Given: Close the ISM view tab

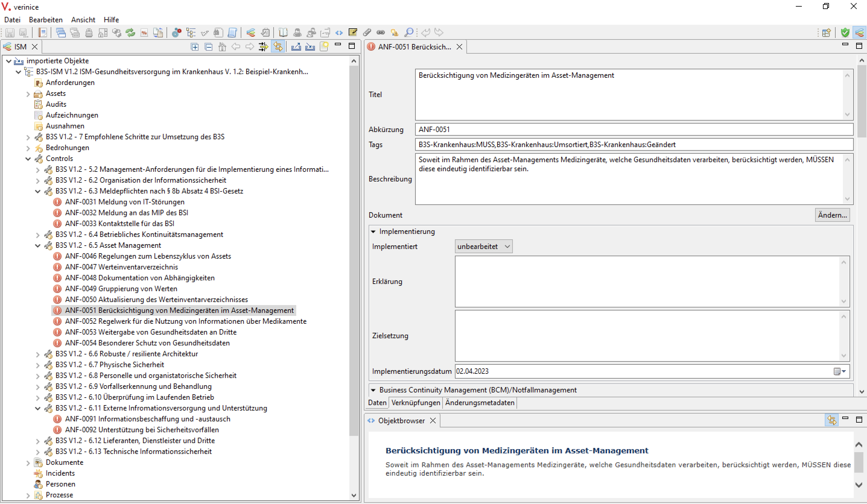Looking at the screenshot, I should (35, 47).
